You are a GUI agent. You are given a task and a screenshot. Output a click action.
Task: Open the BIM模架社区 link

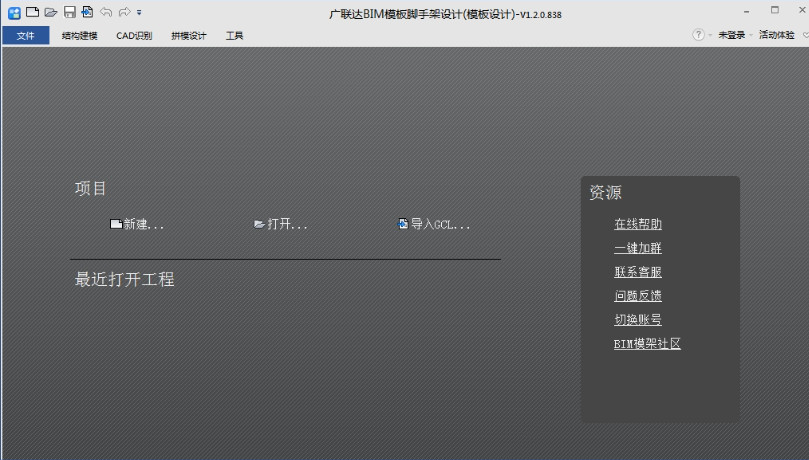(647, 343)
